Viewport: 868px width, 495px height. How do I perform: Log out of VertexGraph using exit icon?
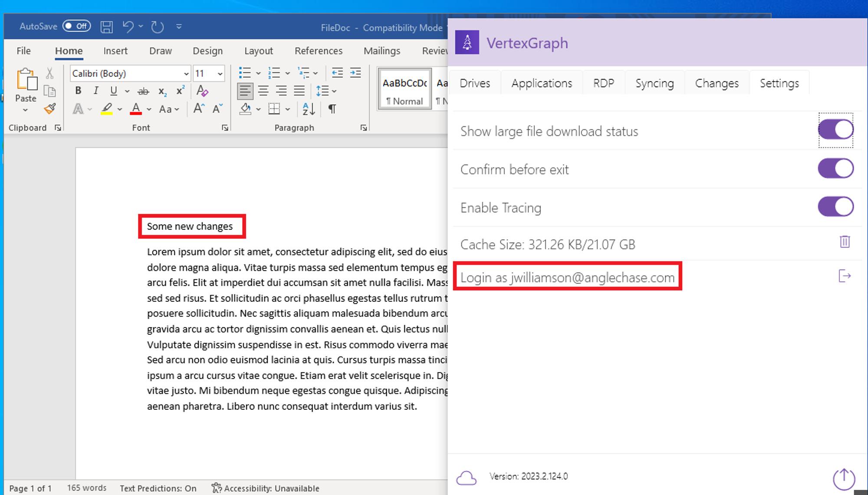[845, 276]
